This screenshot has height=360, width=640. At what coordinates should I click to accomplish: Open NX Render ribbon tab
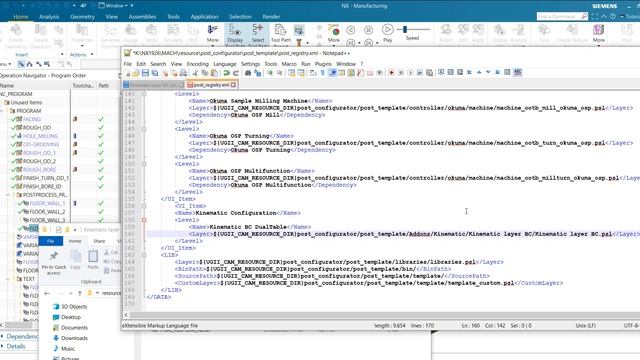271,17
